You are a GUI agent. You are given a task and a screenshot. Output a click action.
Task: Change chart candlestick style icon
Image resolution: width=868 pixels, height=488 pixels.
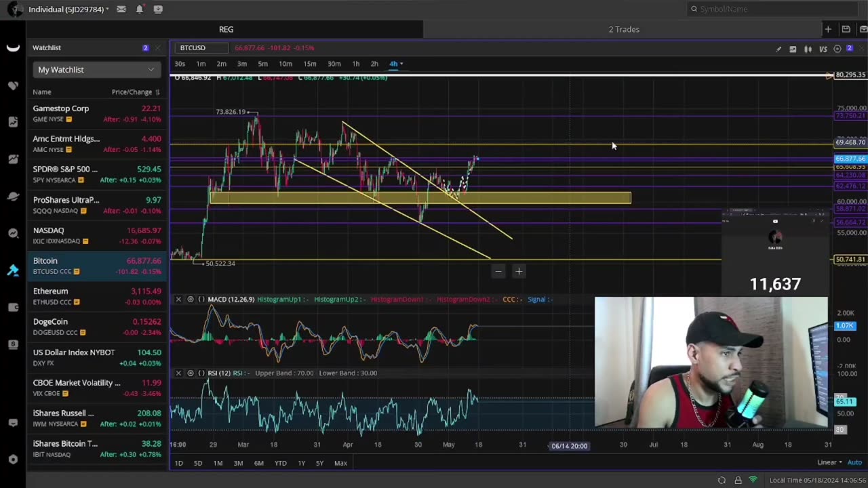pos(808,49)
